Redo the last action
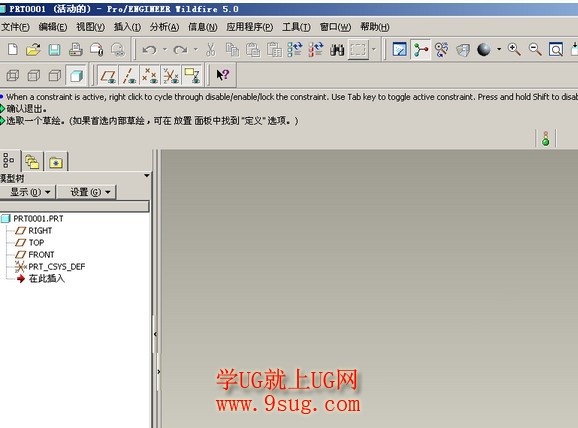This screenshot has height=428, width=578. point(180,49)
